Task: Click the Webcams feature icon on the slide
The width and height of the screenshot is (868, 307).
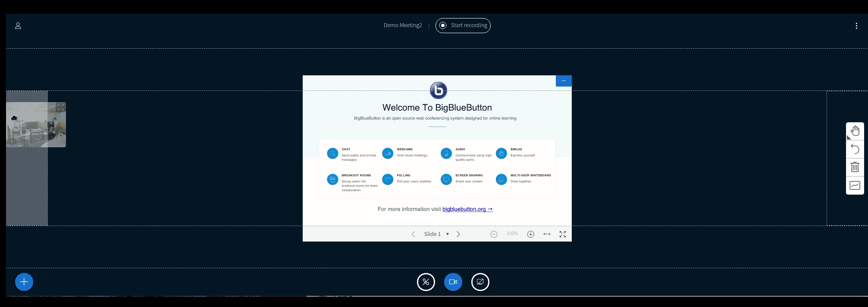Action: [x=388, y=154]
